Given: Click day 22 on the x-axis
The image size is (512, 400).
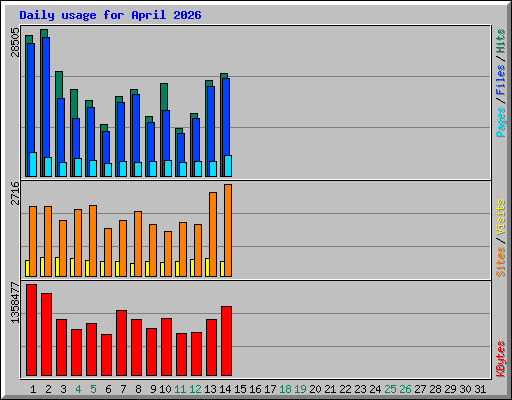Looking at the screenshot, I should 345,389.
